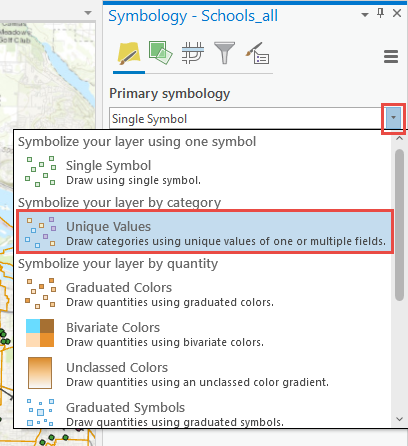This screenshot has height=446, width=408.
Task: Open the Display filters funnel icon
Action: 224,53
